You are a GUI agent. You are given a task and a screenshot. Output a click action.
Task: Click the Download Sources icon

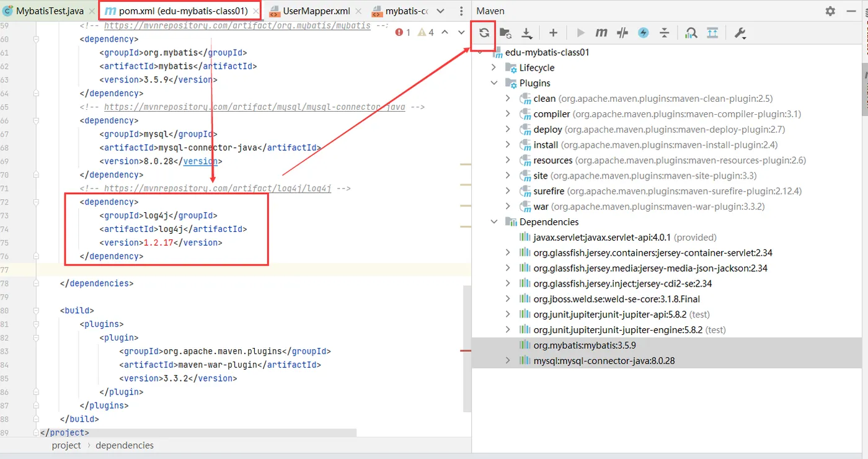pos(526,33)
